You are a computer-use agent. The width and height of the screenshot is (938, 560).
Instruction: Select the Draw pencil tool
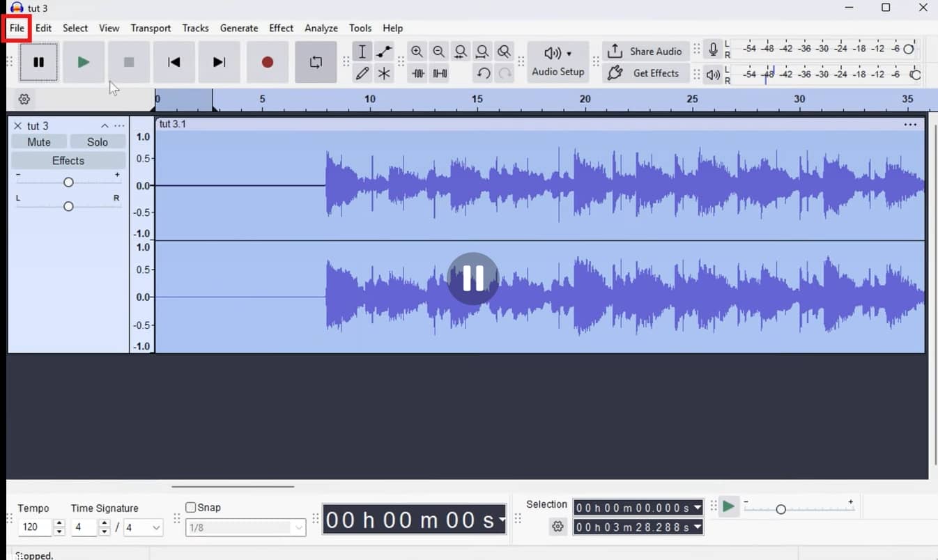tap(362, 73)
